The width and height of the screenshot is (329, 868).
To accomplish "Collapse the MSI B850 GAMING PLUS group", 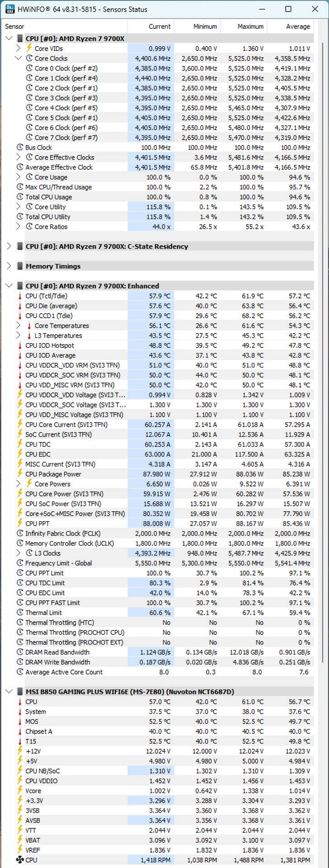I will pos(9,692).
